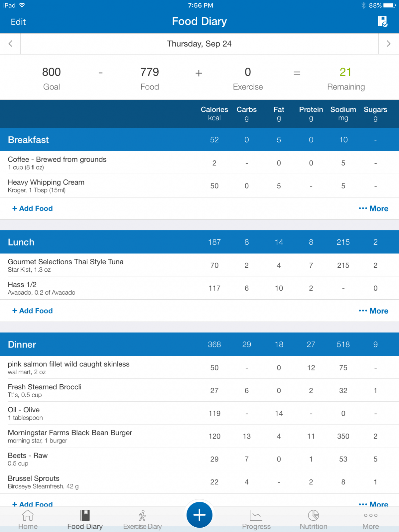Tap the complete diary bookmark icon

[383, 22]
